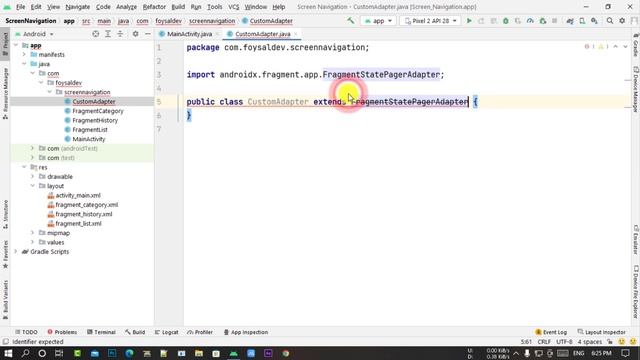The height and width of the screenshot is (360, 640).
Task: Collapse the java folder
Action: click(x=24, y=64)
